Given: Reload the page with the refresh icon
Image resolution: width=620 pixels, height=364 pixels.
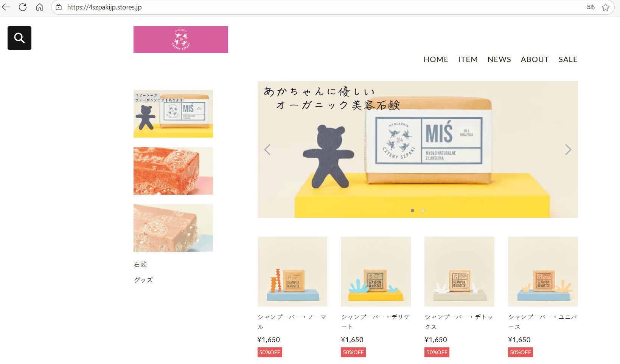Looking at the screenshot, I should 23,7.
